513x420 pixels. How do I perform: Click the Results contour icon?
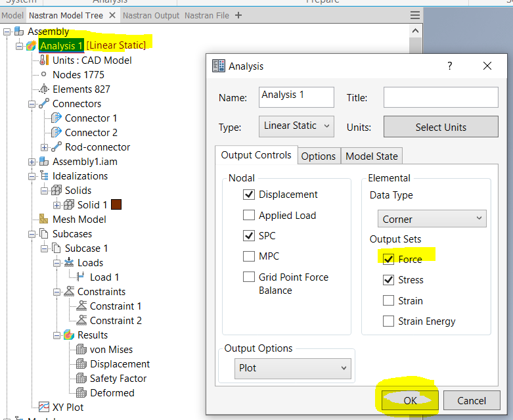[x=69, y=335]
